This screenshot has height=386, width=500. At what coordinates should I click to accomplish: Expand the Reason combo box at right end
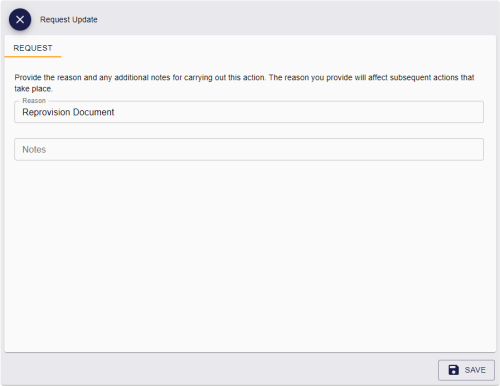pos(475,112)
